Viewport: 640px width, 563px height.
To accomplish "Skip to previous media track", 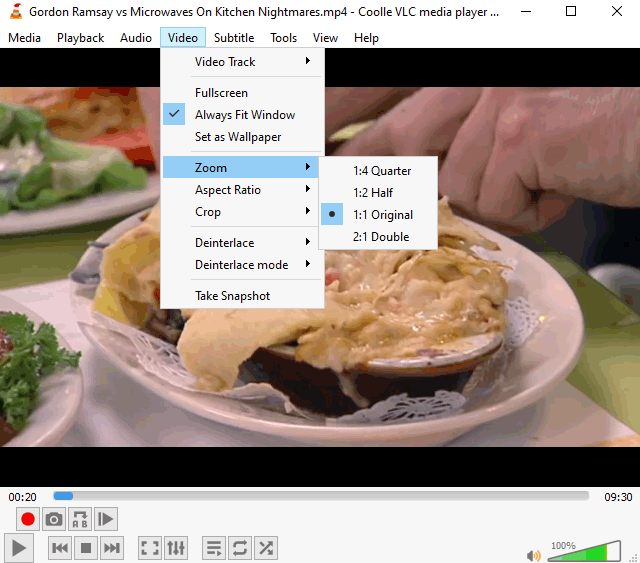I will [60, 548].
